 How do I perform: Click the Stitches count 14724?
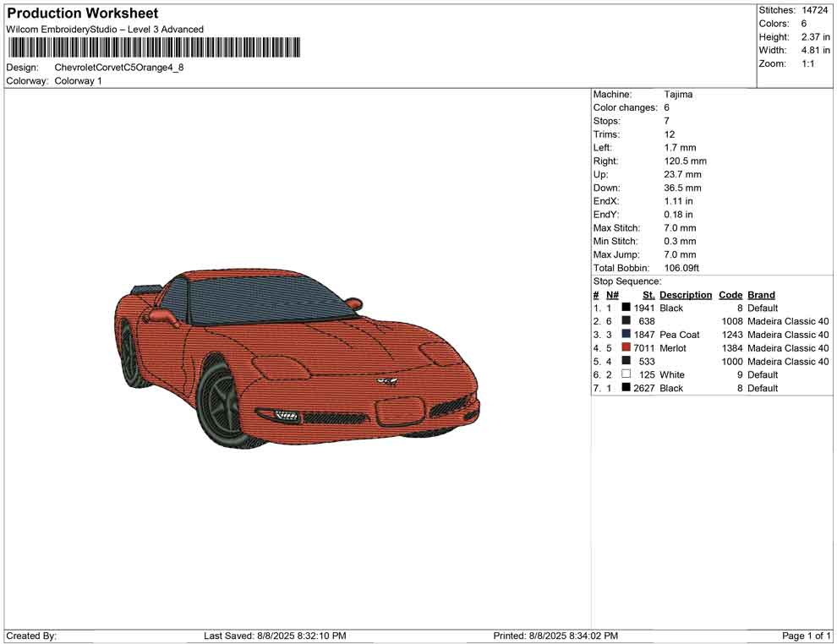pyautogui.click(x=813, y=10)
